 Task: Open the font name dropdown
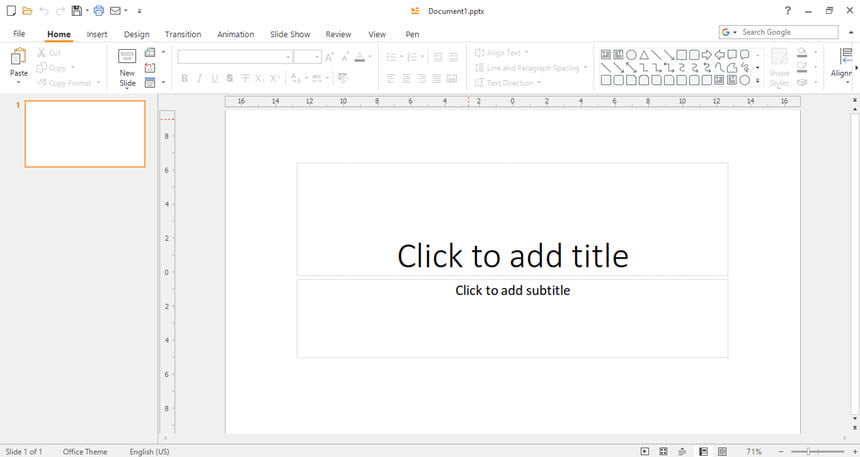pos(288,57)
